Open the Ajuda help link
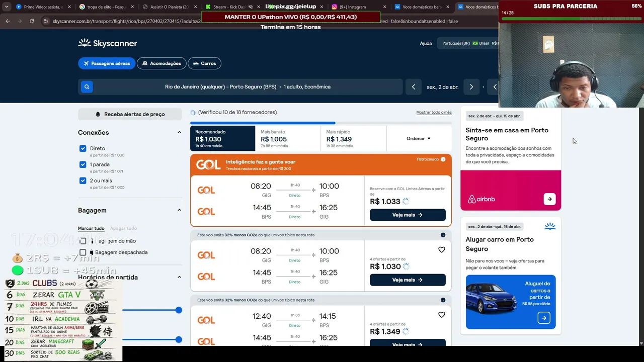The height and width of the screenshot is (362, 644). click(426, 43)
